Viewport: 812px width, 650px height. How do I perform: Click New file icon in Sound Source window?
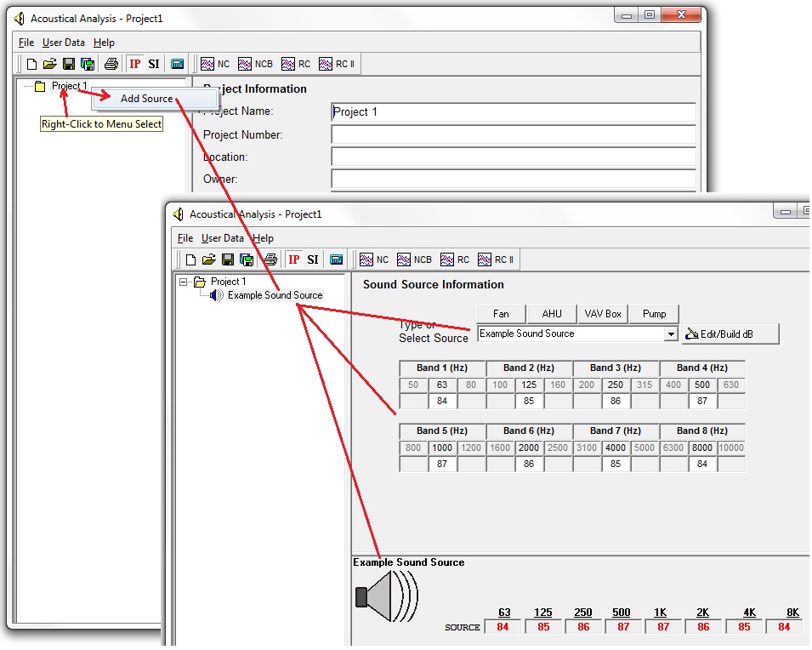(x=190, y=259)
